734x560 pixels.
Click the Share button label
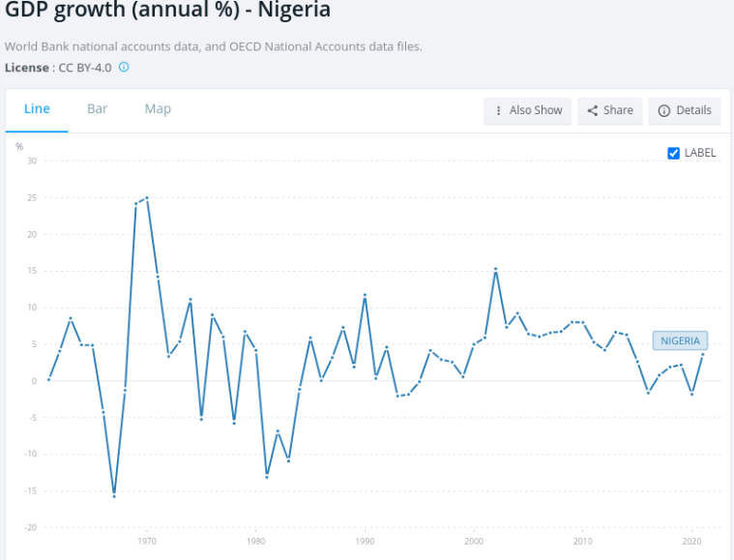coord(618,110)
